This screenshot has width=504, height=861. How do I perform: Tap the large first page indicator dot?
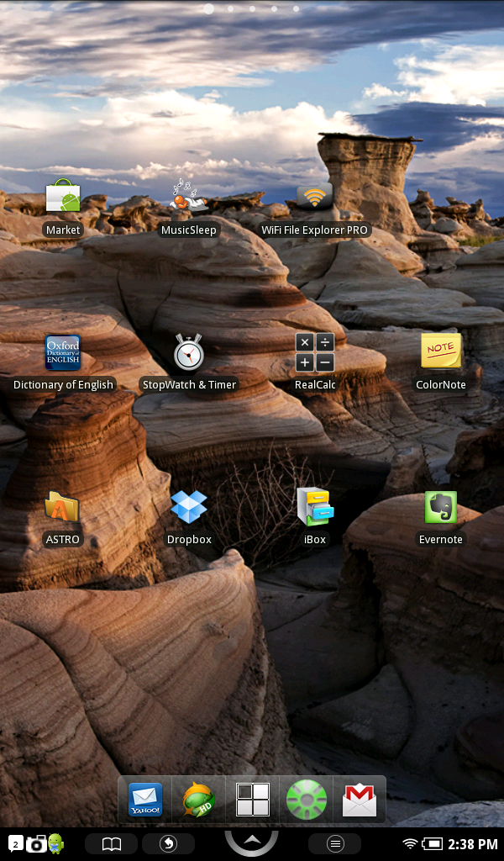point(208,8)
